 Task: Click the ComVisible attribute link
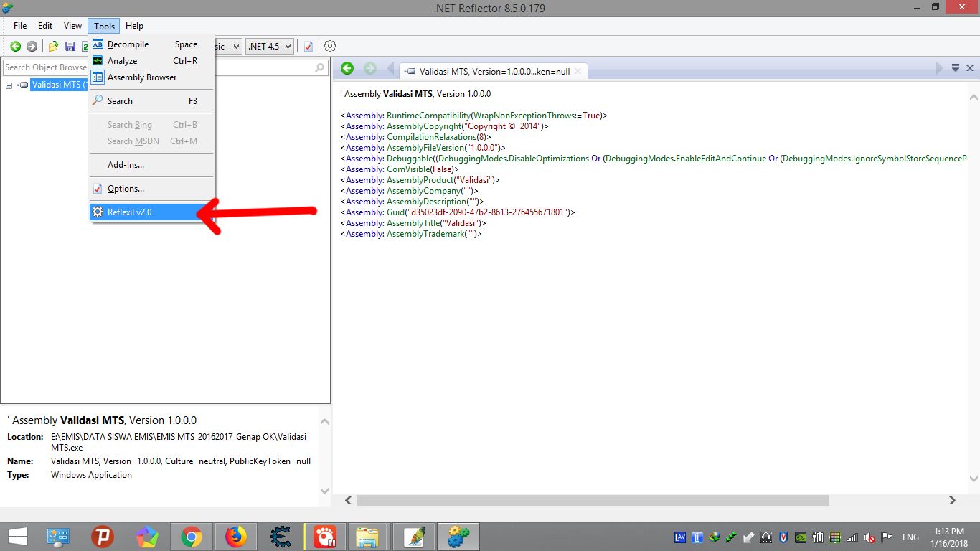(x=407, y=169)
